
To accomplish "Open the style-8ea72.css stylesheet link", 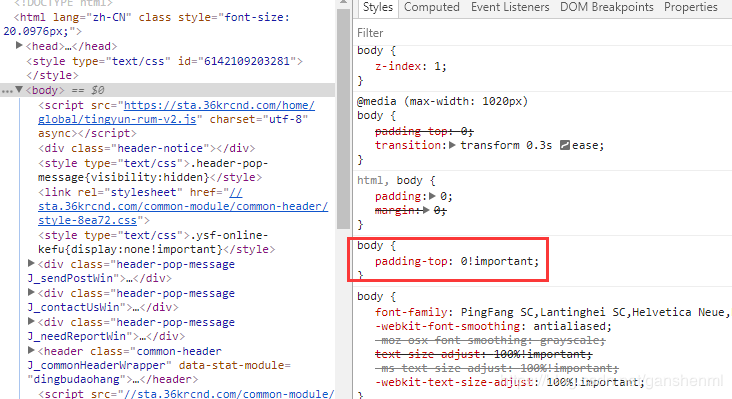I will click(183, 206).
